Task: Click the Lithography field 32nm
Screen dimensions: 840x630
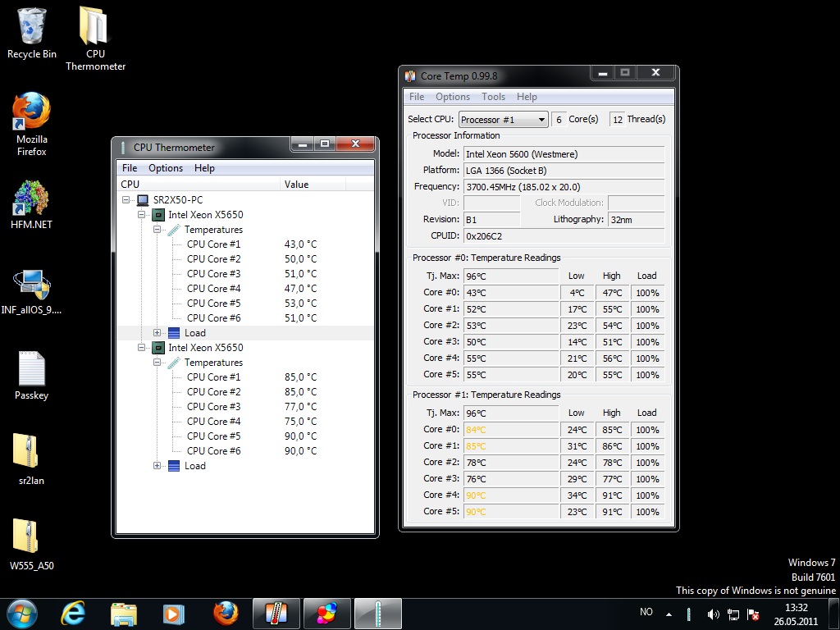Action: tap(637, 220)
